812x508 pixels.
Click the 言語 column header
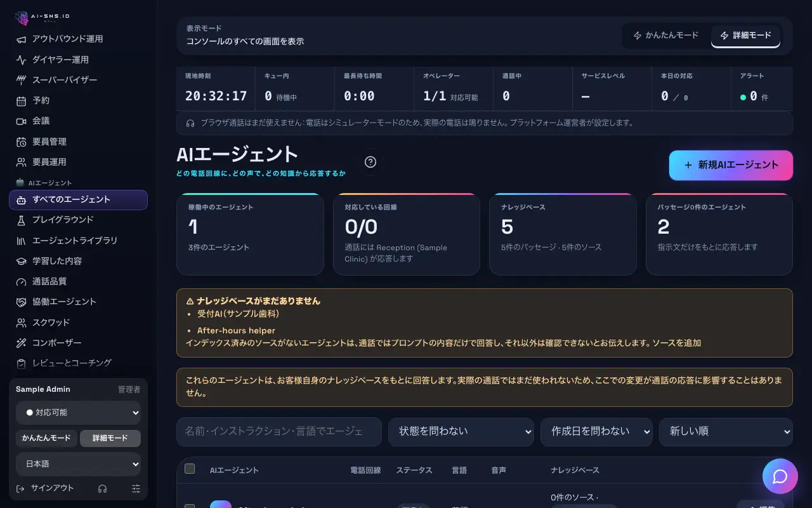[459, 471]
